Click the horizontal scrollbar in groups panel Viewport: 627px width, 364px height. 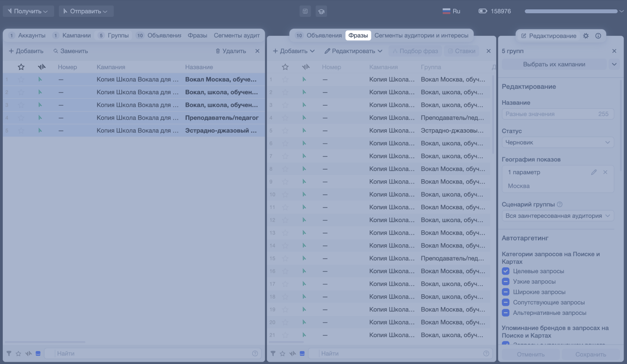pos(45,342)
